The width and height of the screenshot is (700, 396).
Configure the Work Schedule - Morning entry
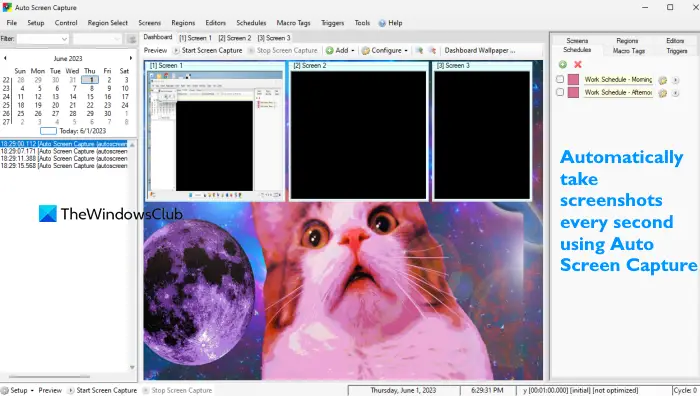coord(662,80)
